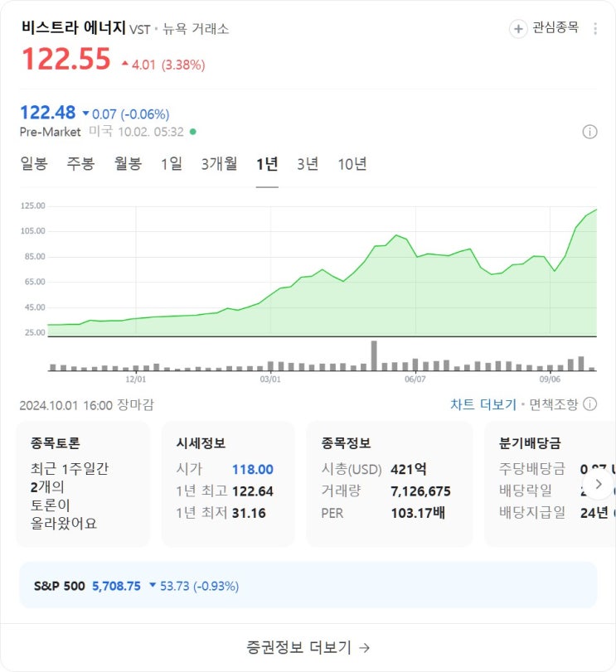This screenshot has height=672, width=616.
Task: Click the pre-market price 122.48
Action: click(x=48, y=113)
